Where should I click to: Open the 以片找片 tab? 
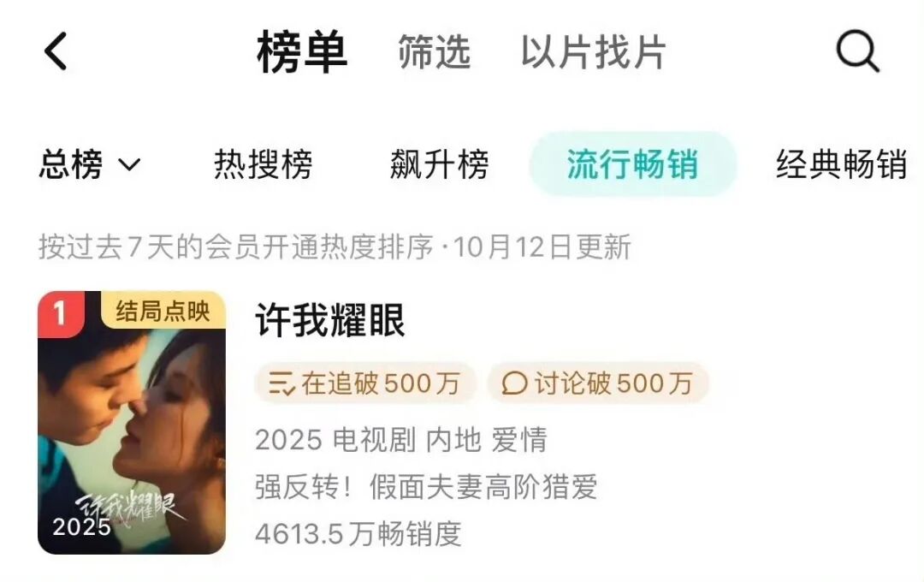(593, 52)
